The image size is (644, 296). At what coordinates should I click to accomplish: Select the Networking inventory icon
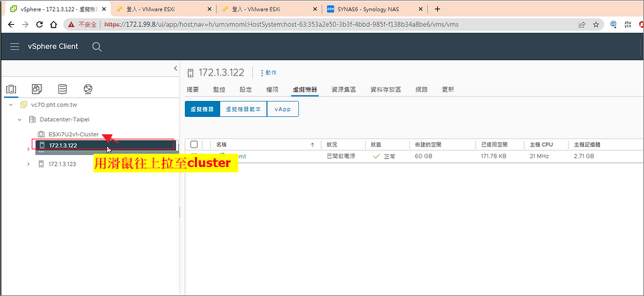[x=87, y=89]
